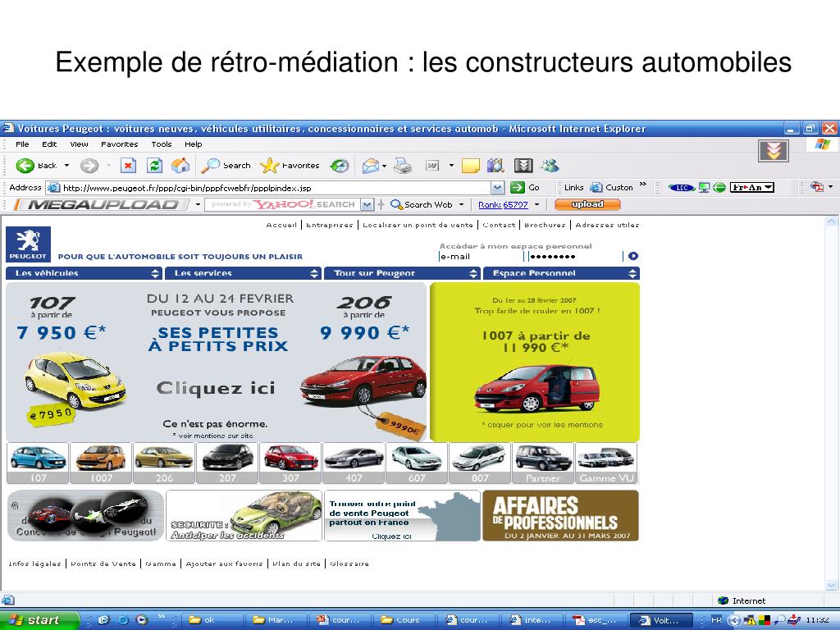Go to the Home page icon

(x=180, y=166)
